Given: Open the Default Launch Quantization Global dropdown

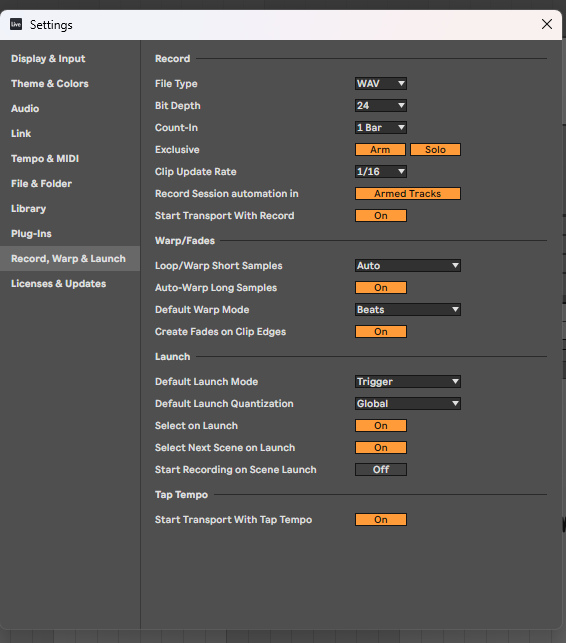Looking at the screenshot, I should (x=408, y=404).
